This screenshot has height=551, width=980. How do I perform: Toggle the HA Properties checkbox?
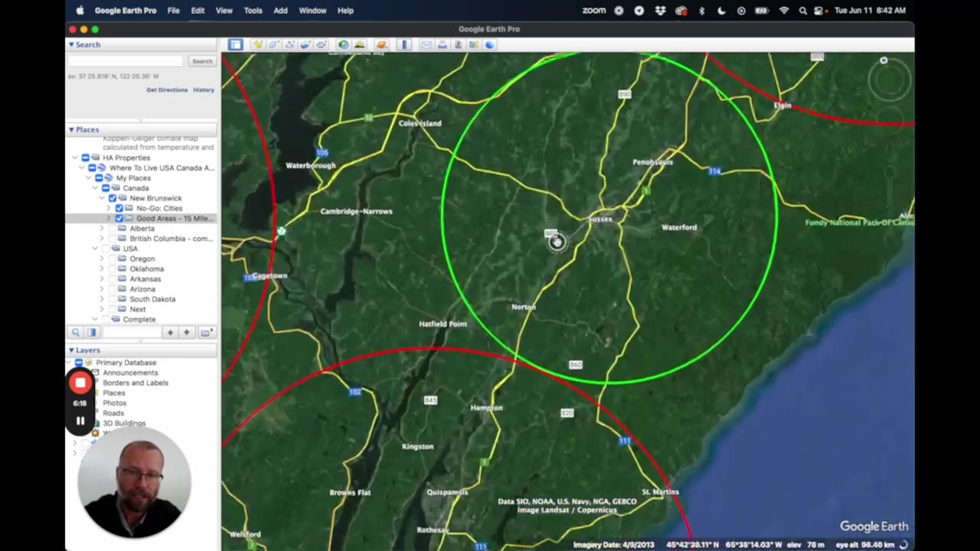pyautogui.click(x=85, y=158)
